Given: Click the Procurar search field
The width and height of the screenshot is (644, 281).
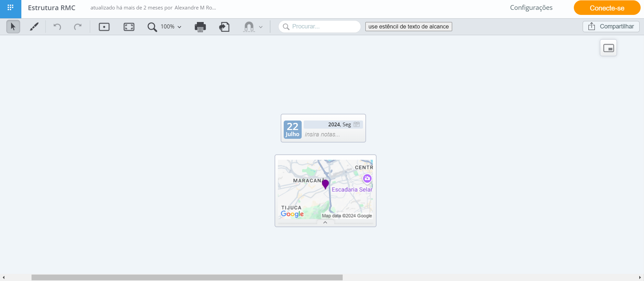Looking at the screenshot, I should coord(319,26).
